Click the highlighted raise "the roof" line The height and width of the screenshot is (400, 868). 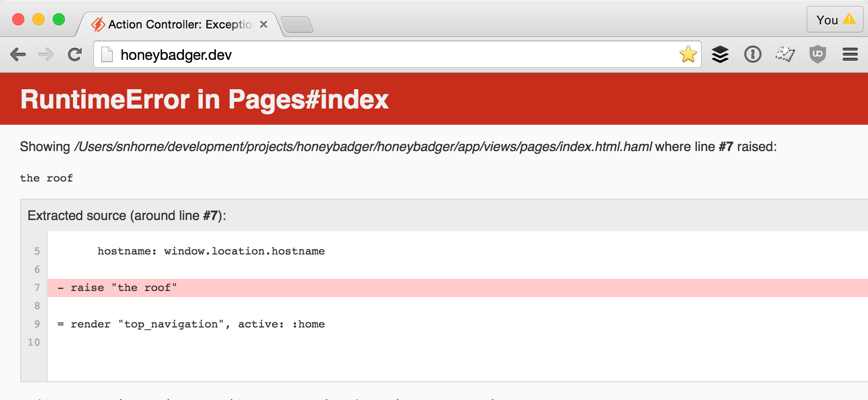[124, 288]
